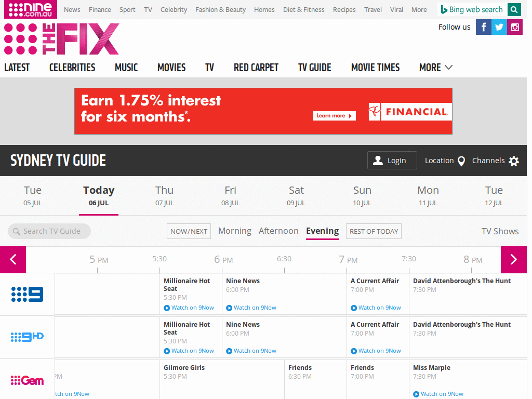This screenshot has width=532, height=399.
Task: Open Viral in the top bar
Action: (396, 9)
